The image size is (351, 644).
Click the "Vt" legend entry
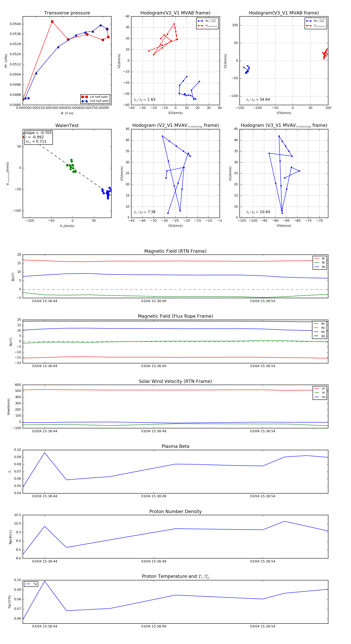[x=320, y=393]
